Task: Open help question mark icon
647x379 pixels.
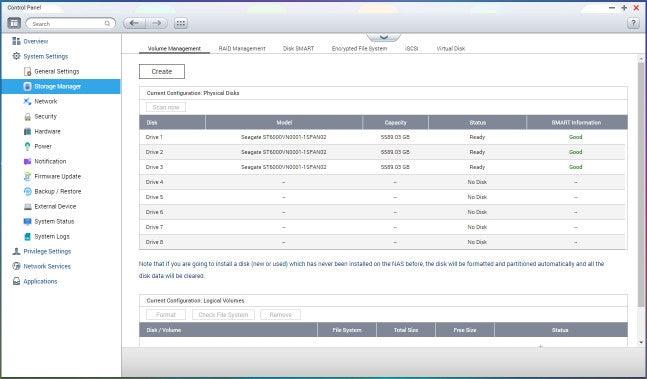Action: (633, 23)
